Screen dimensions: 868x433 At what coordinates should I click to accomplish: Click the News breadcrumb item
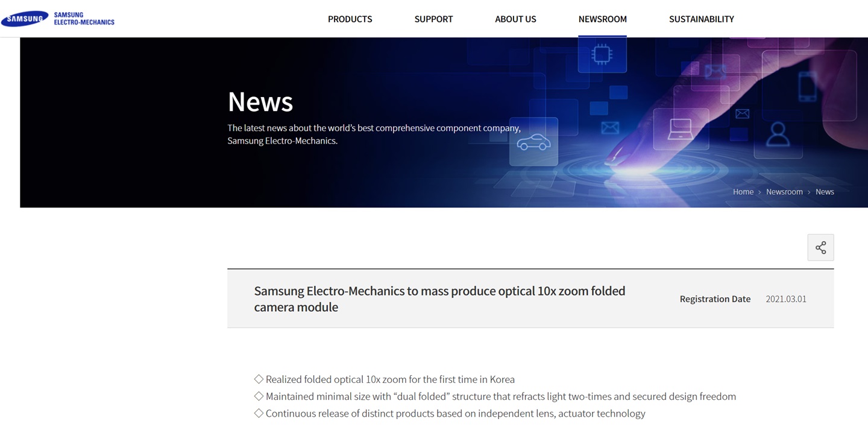point(825,192)
